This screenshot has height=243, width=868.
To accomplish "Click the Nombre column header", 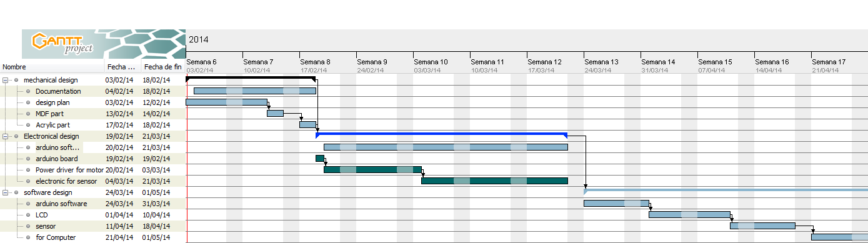I will pyautogui.click(x=52, y=67).
